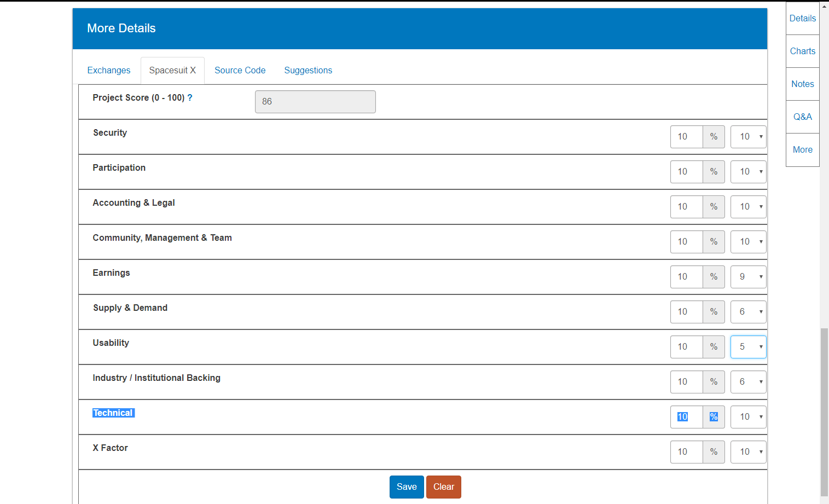Open the Industry / Institutional Backing score dropdown
Image resolution: width=829 pixels, height=504 pixels.
coord(748,382)
